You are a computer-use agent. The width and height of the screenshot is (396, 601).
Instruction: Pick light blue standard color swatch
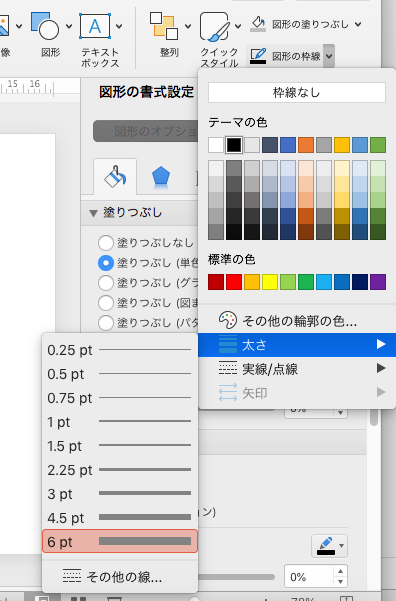click(324, 282)
